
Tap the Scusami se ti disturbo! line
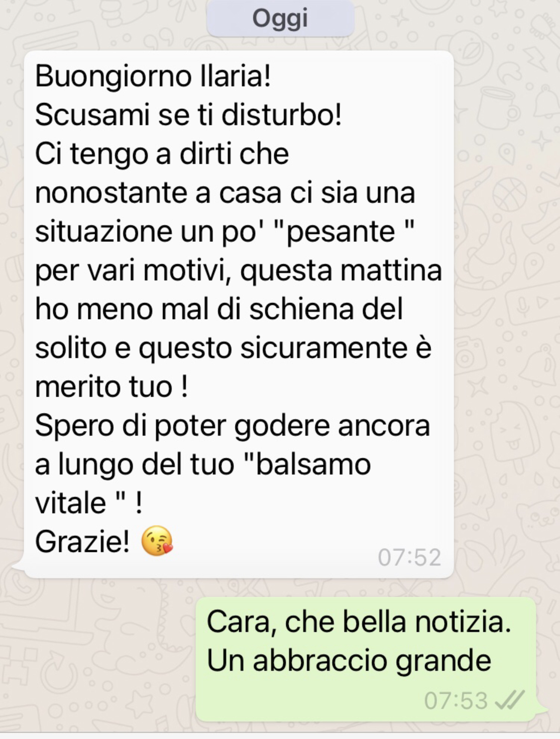click(188, 115)
